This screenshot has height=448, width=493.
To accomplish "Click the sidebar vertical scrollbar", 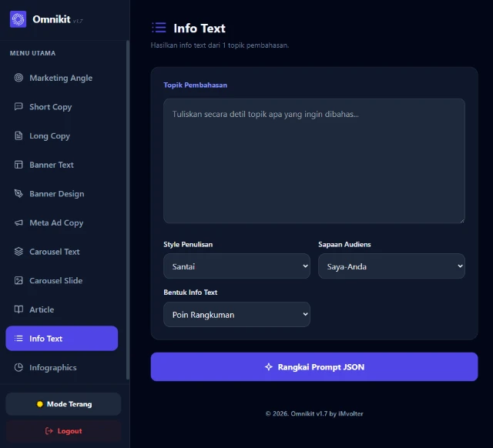I will coord(128,192).
